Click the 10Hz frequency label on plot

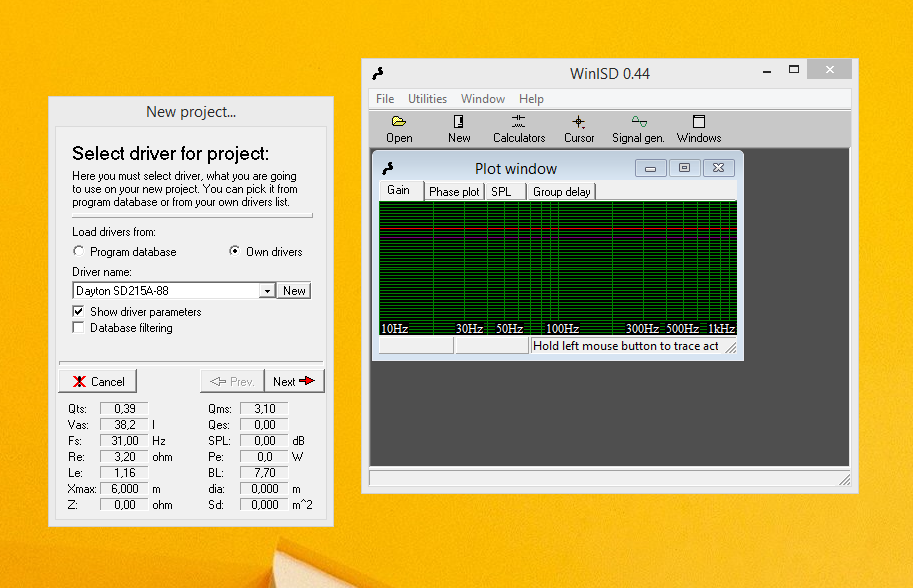point(394,328)
